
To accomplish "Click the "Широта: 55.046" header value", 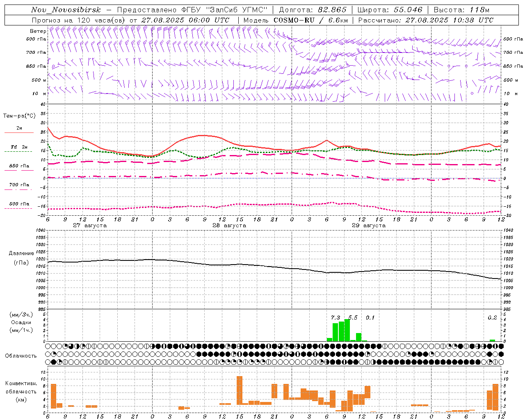I will [390, 10].
